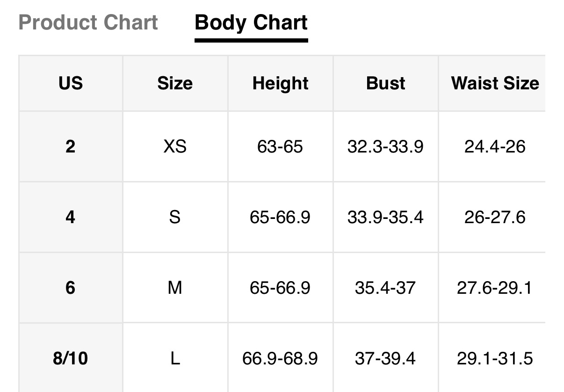Select the Body Chart tab
Screen dimensions: 564x392
click(x=251, y=22)
